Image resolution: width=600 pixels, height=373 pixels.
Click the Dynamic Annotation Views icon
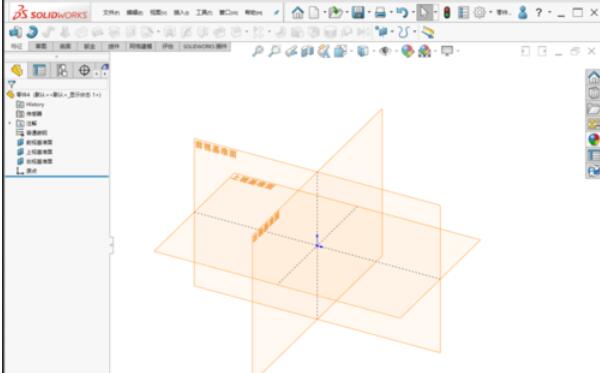click(324, 51)
